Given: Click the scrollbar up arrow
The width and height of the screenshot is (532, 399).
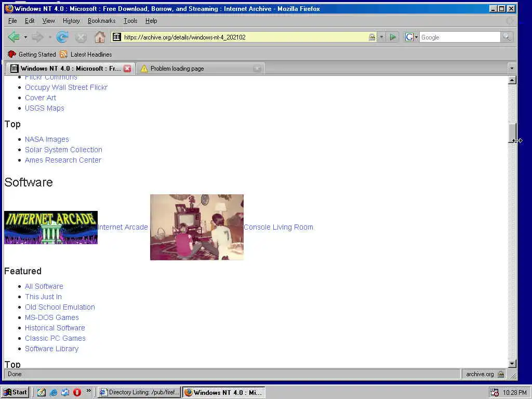Looking at the screenshot, I should point(512,80).
